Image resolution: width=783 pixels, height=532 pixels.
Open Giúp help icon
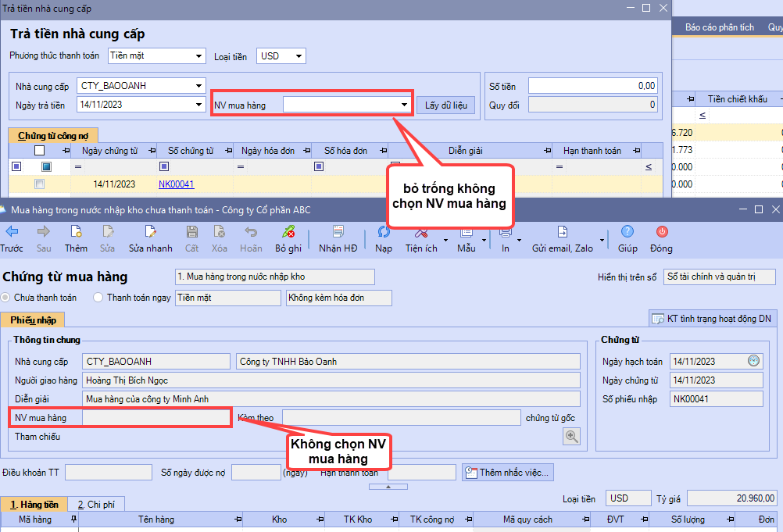(x=627, y=231)
